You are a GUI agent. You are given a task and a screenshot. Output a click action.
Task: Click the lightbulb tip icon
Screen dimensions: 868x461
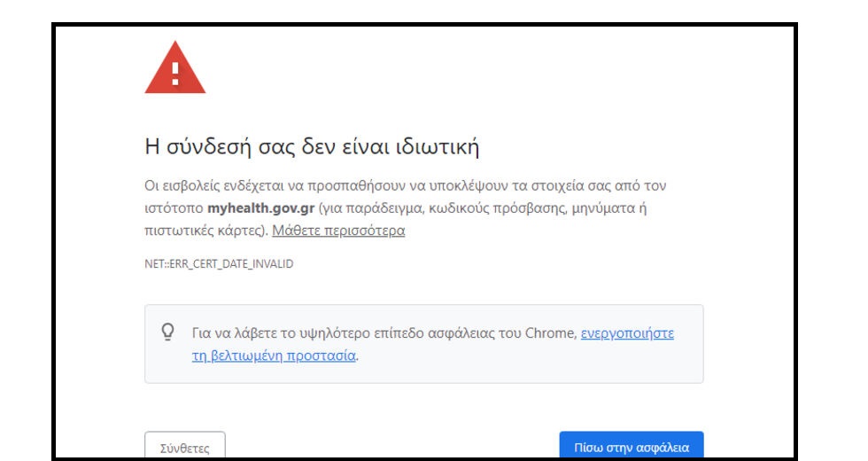(x=167, y=332)
